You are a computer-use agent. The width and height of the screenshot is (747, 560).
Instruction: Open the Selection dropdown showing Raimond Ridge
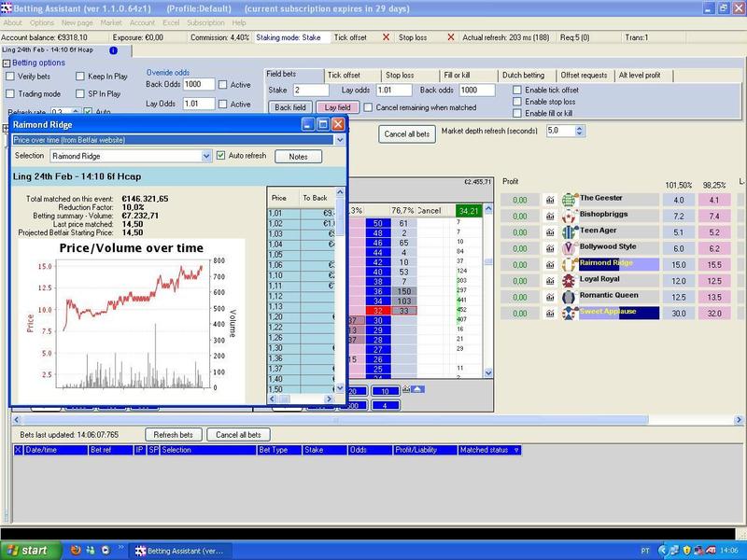click(206, 156)
